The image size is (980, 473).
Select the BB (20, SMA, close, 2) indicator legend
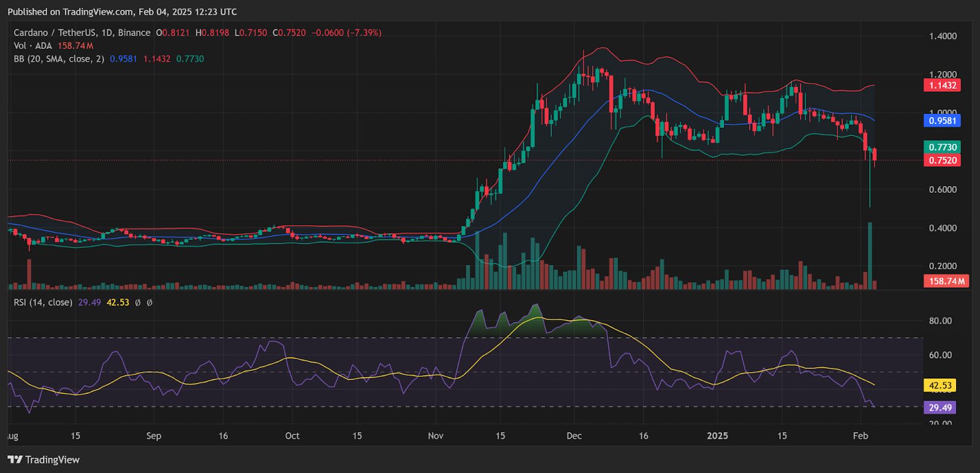(59, 59)
